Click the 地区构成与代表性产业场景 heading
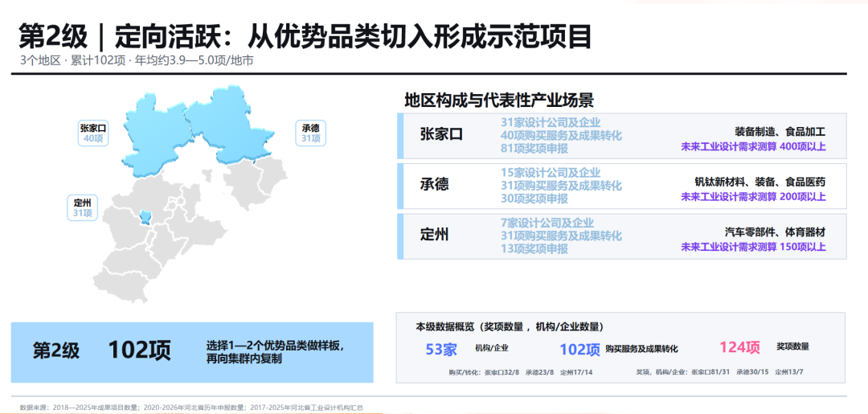This screenshot has width=868, height=414. (x=499, y=100)
